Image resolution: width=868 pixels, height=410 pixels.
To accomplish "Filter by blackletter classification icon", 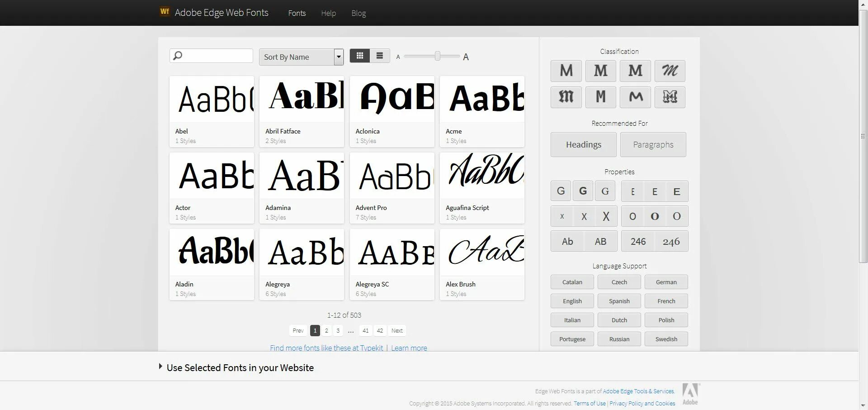I will pyautogui.click(x=566, y=97).
